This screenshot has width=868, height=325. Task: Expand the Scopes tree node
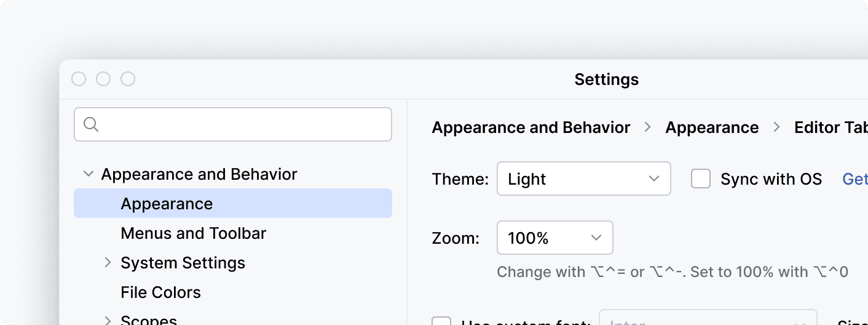pos(108,320)
